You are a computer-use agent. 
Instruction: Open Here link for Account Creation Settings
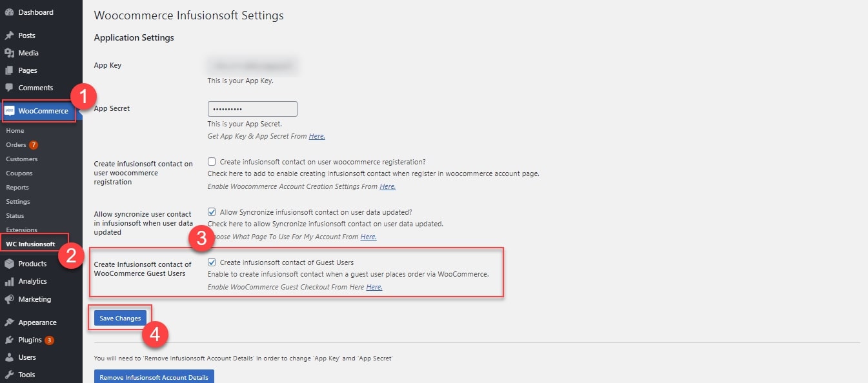[x=387, y=186]
